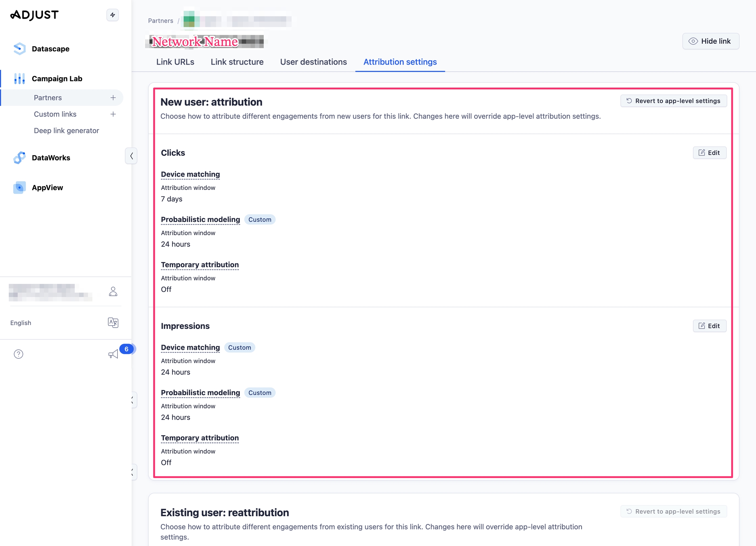Edit the Clicks attribution settings
This screenshot has width=756, height=546.
tap(709, 153)
